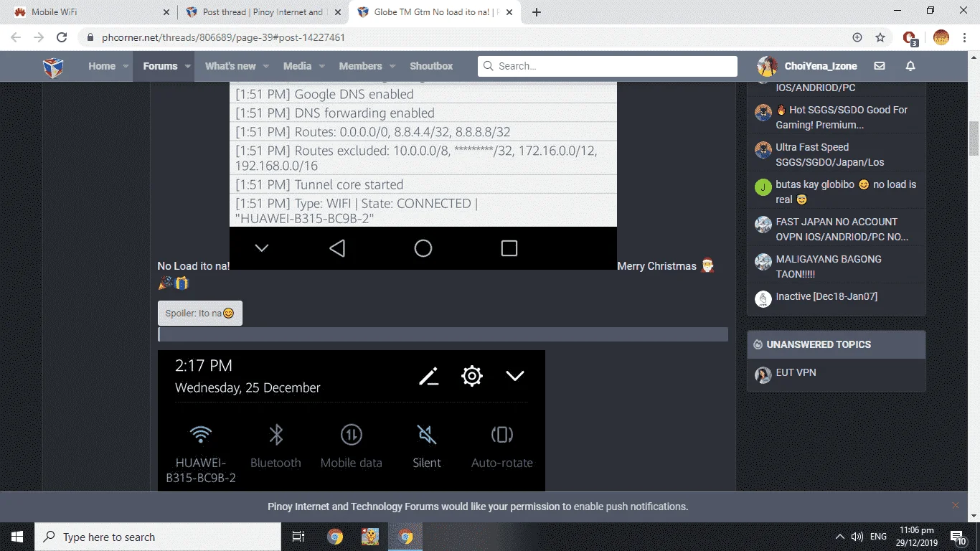
Task: Open the Forums nav item
Action: tap(160, 66)
